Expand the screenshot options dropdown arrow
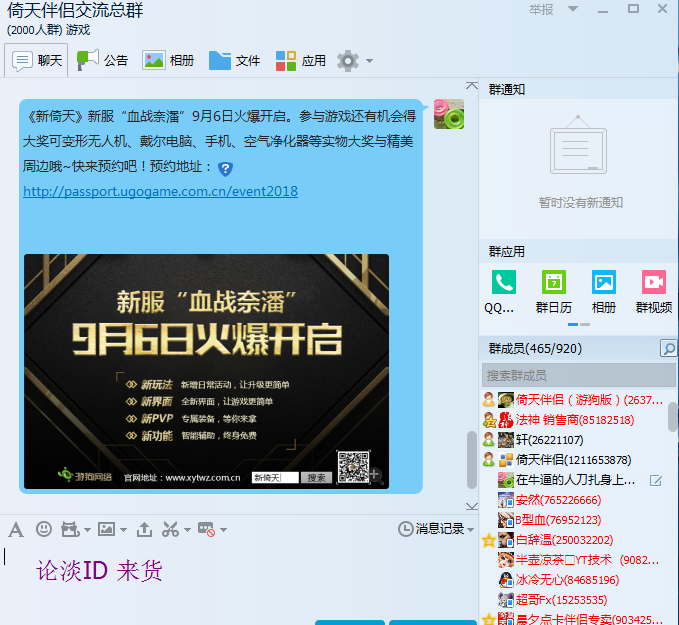The height and width of the screenshot is (625, 679). tap(187, 530)
